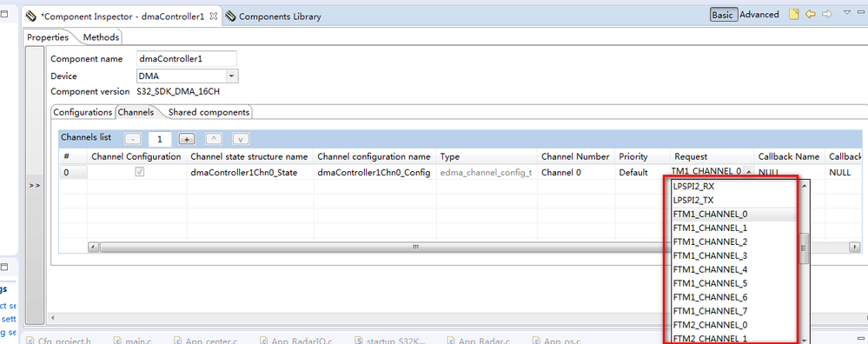Viewport: 868px width, 344px height.
Task: Click the Component Inspector tab icon
Action: [31, 16]
